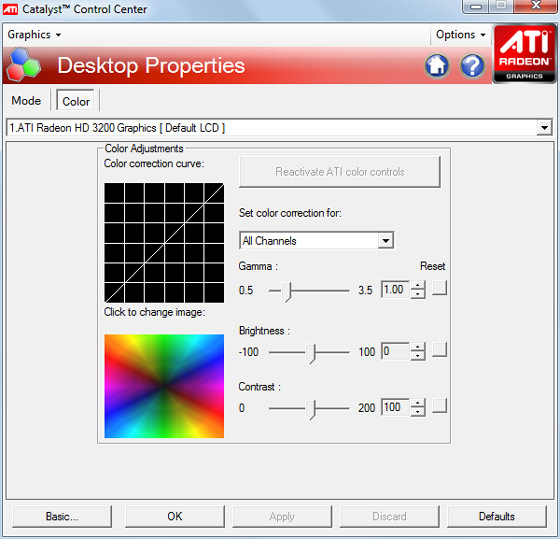
Task: Restore settings with Defaults button
Action: [497, 516]
